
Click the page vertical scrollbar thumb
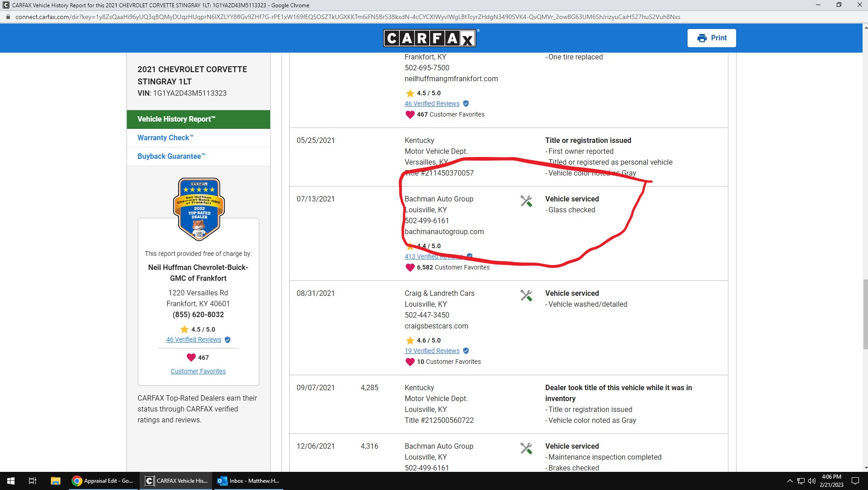point(865,314)
